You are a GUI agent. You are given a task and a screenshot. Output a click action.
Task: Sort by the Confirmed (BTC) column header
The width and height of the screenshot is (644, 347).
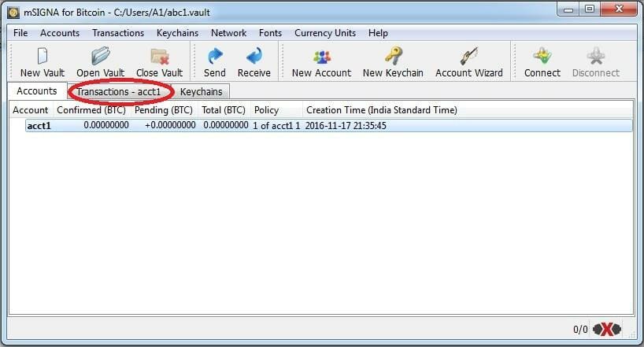[91, 110]
